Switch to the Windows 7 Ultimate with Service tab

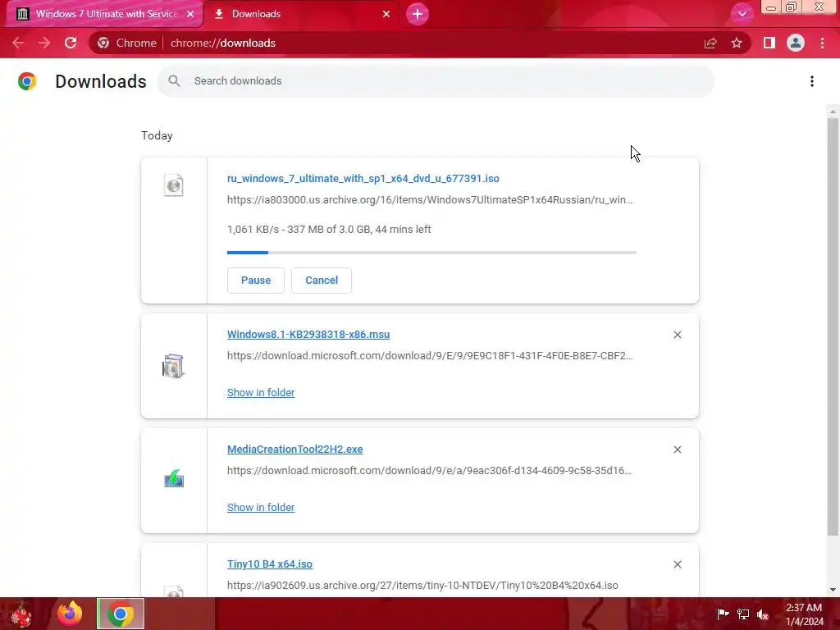(x=105, y=14)
